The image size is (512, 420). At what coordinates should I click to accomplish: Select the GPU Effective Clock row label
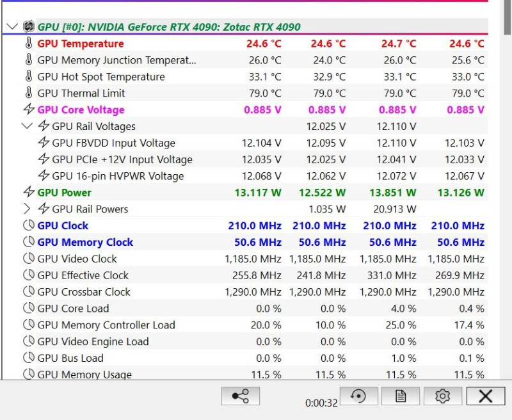[x=83, y=276]
